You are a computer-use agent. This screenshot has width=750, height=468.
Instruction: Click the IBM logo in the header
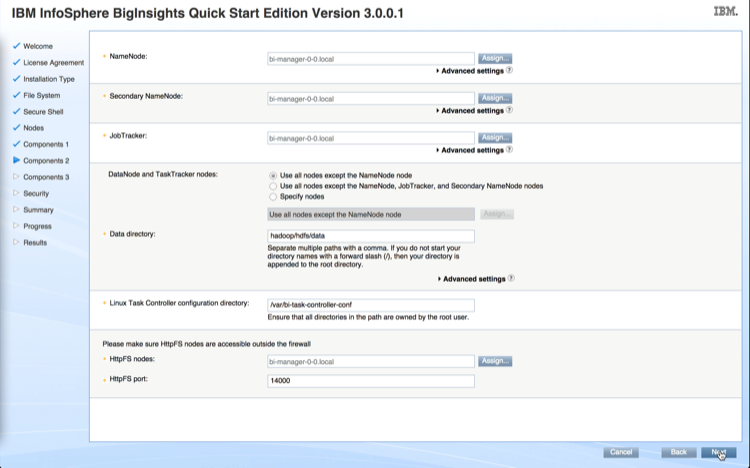click(x=726, y=11)
